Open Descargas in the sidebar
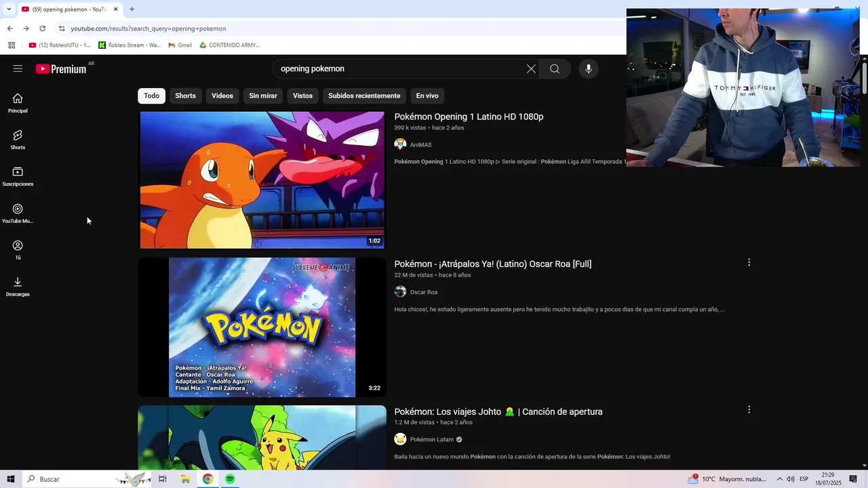The image size is (868, 488). [x=18, y=287]
